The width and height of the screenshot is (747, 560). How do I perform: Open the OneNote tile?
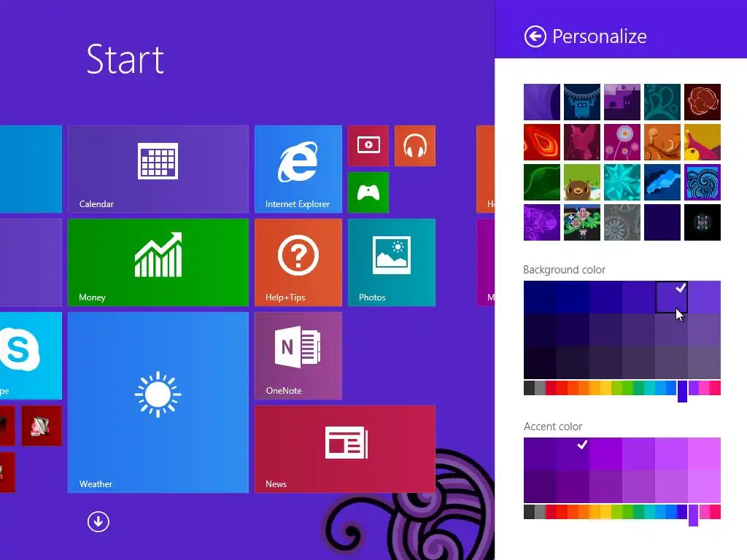[x=298, y=356]
